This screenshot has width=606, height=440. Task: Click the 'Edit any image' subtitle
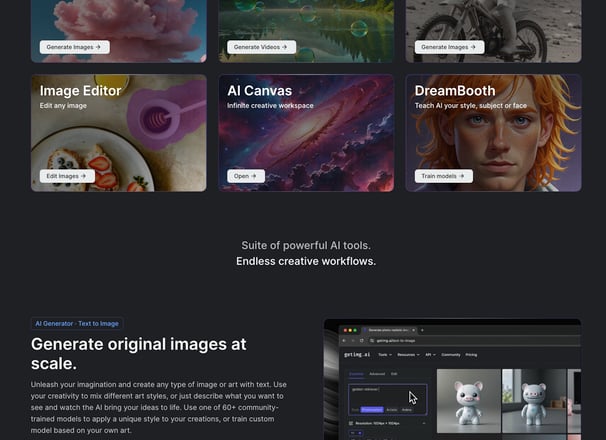coord(63,106)
